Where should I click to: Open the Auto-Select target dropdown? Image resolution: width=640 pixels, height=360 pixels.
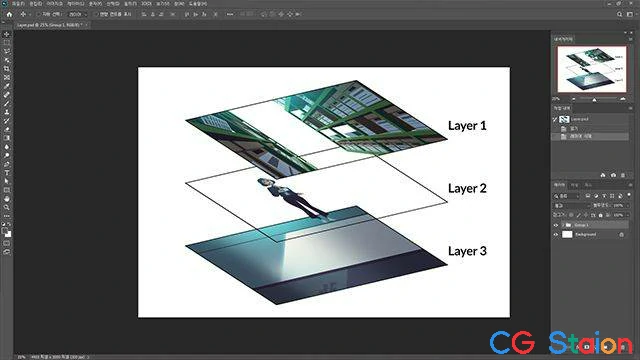[76, 14]
